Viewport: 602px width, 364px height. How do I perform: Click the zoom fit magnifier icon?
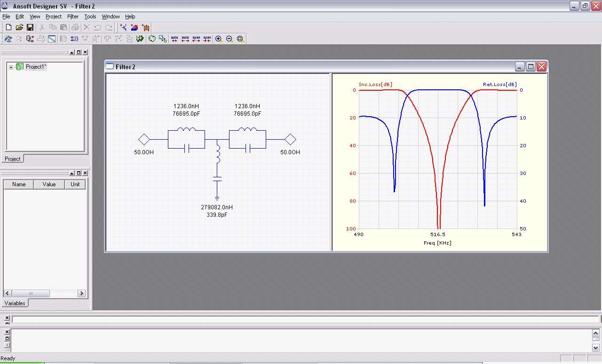coord(240,39)
